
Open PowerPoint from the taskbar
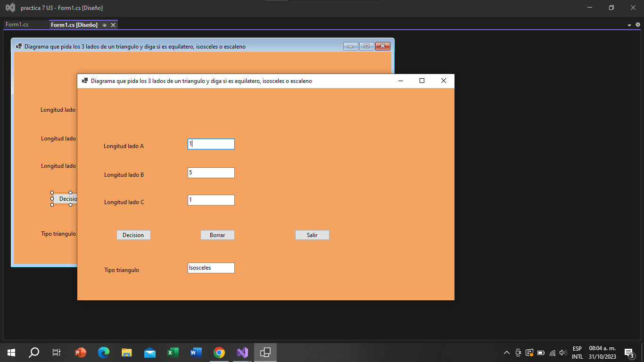[x=81, y=352]
